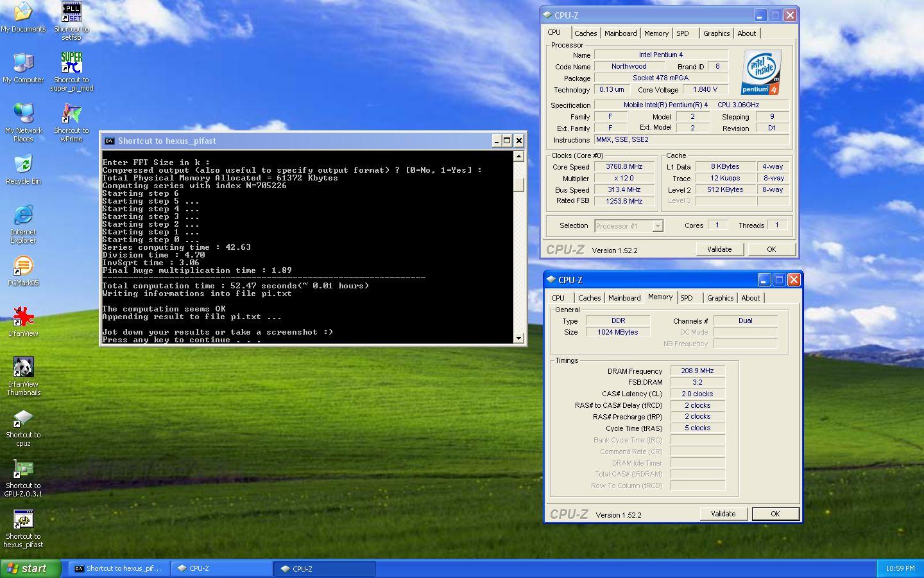Switch to first CPU-Z taskbar button

click(x=222, y=568)
